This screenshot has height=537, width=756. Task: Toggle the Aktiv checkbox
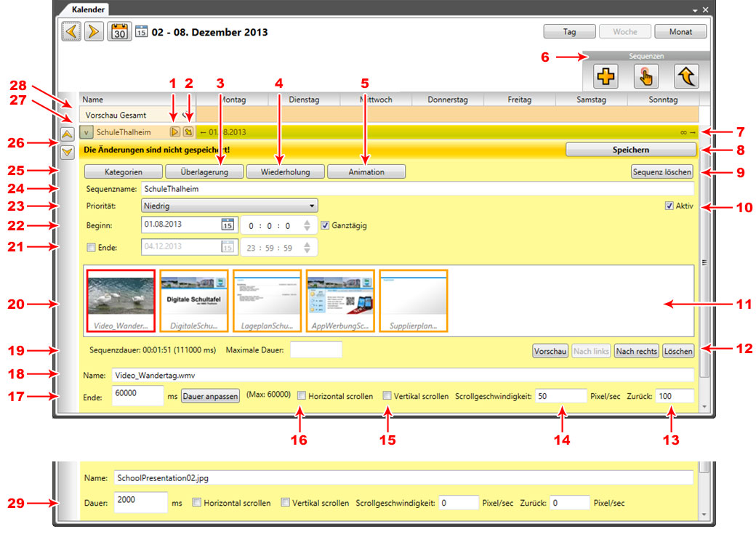click(x=669, y=206)
